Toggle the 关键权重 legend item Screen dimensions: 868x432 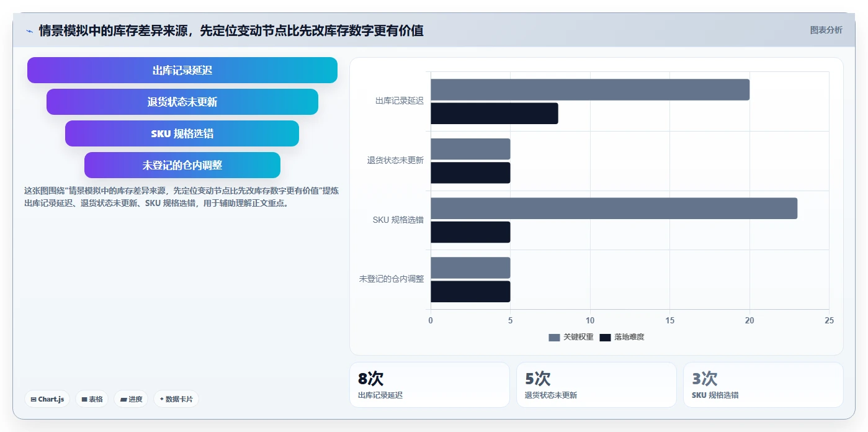[x=571, y=337]
